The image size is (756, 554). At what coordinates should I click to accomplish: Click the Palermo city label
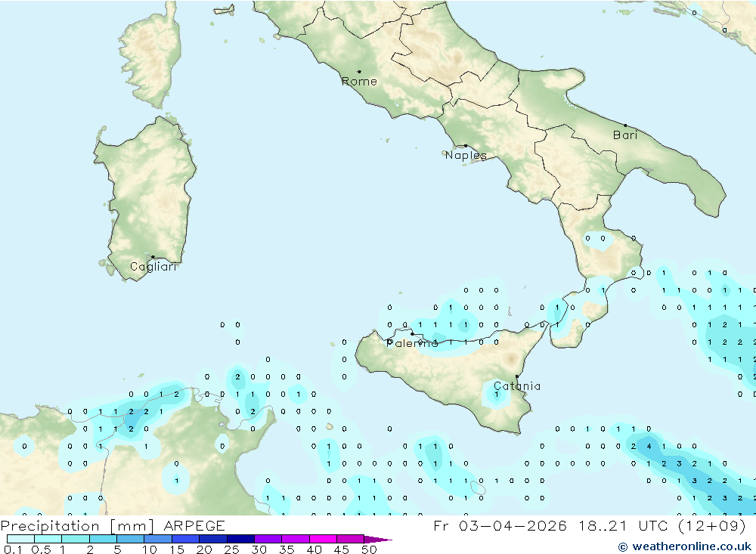coord(412,343)
